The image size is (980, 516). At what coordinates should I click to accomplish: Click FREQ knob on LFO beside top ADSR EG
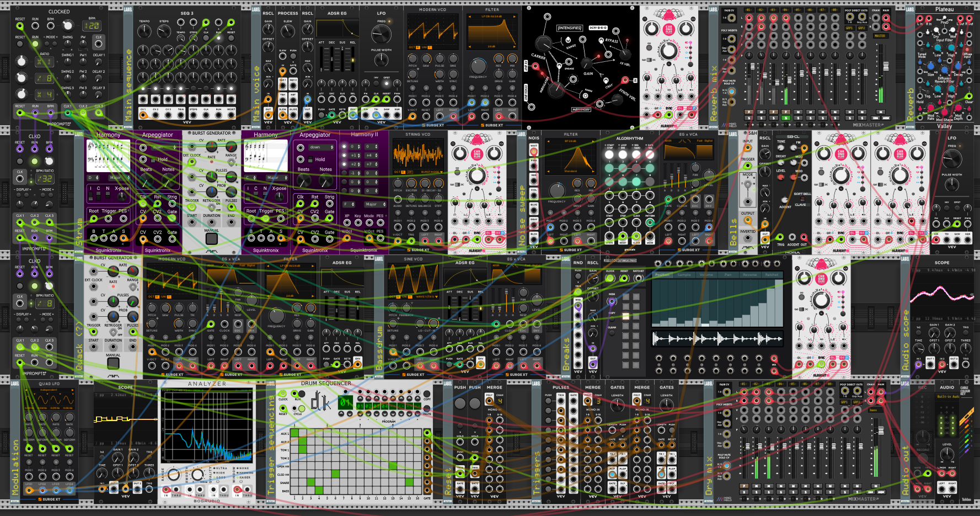point(381,34)
